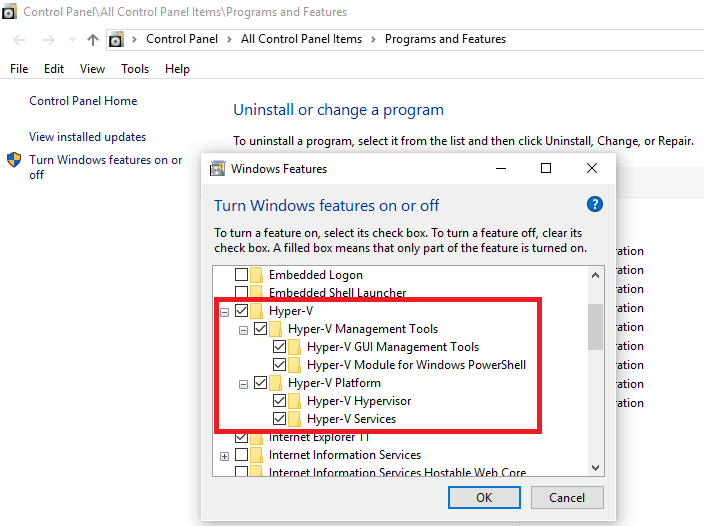Open recent locations dropdown chevron

point(72,40)
